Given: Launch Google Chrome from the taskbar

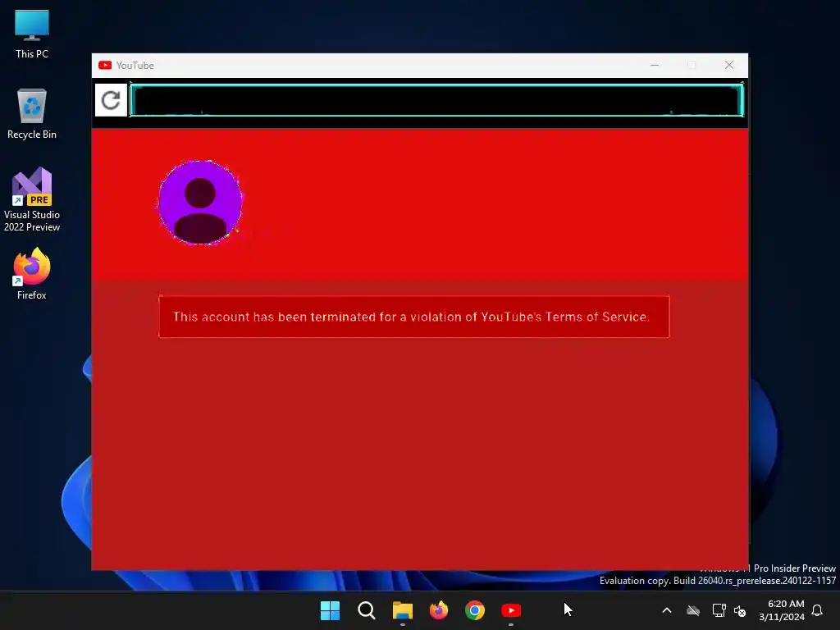Looking at the screenshot, I should pos(475,610).
